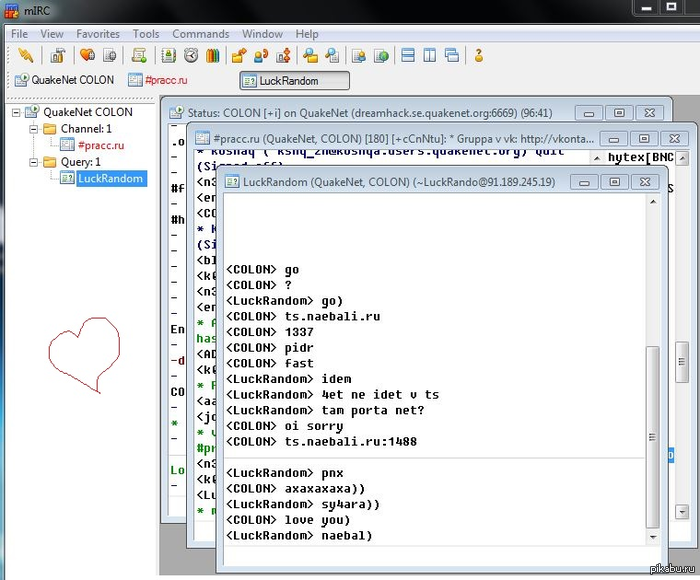Viewport: 700px width, 580px height.
Task: Click the Channel folder icon in treebar
Action: click(50, 129)
